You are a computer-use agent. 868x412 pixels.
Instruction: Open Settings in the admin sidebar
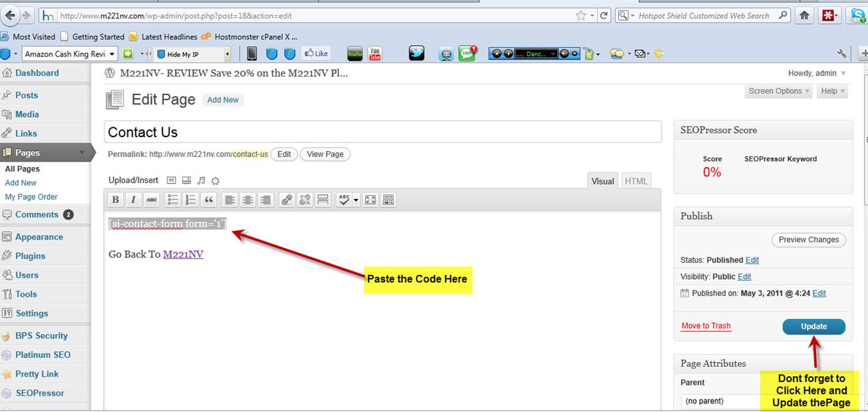pyautogui.click(x=32, y=313)
